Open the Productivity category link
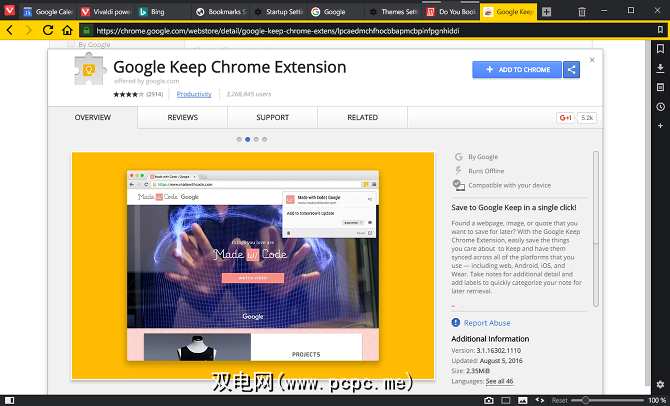This screenshot has height=406, width=670. [x=194, y=94]
